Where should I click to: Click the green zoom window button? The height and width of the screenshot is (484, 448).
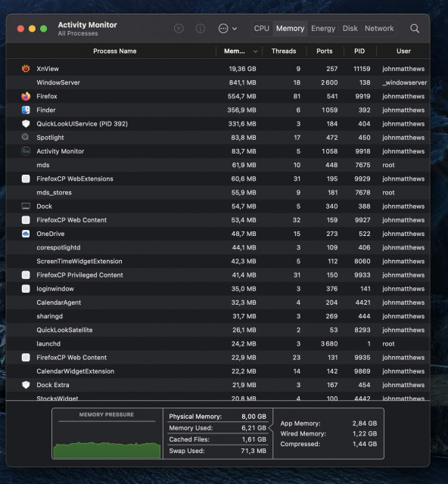pyautogui.click(x=44, y=29)
